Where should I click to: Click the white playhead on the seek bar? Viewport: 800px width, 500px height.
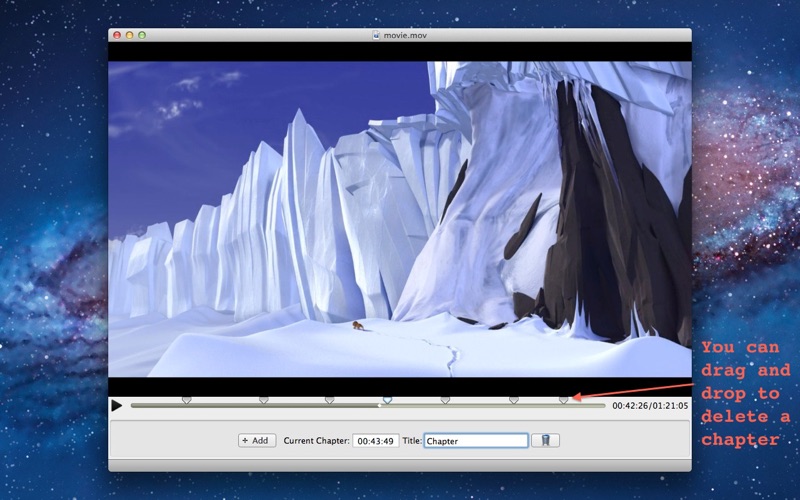pos(380,406)
